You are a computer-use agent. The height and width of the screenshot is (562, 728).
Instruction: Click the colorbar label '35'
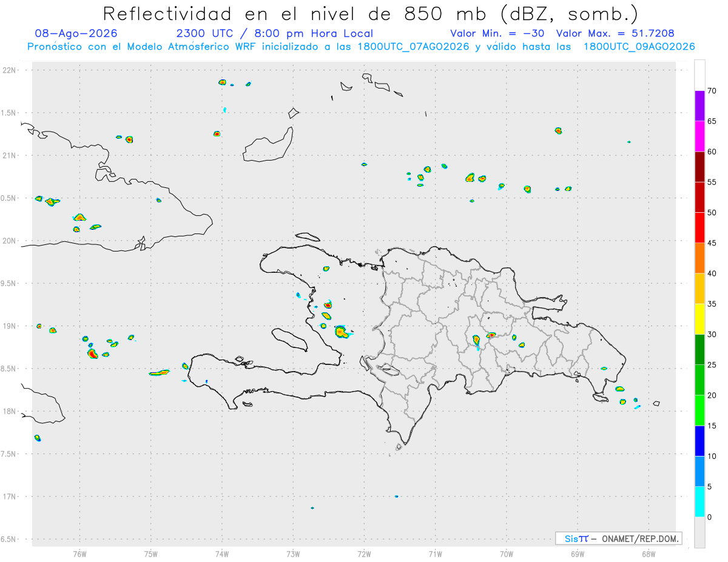pyautogui.click(x=712, y=304)
